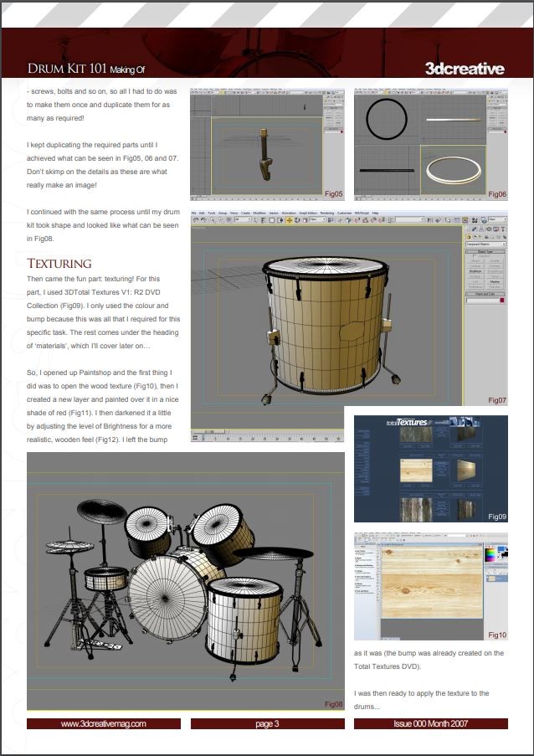Open the Modifiers menu in Fig07

259,213
